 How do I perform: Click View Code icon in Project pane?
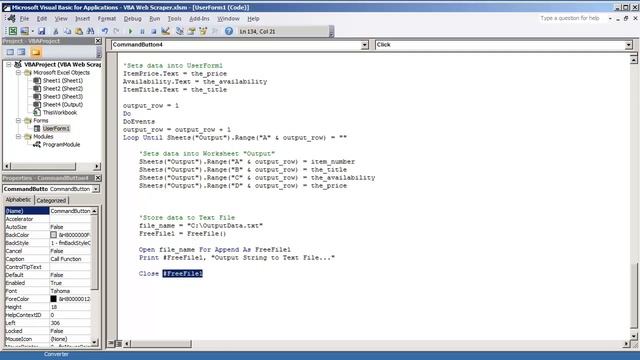pyautogui.click(x=10, y=52)
